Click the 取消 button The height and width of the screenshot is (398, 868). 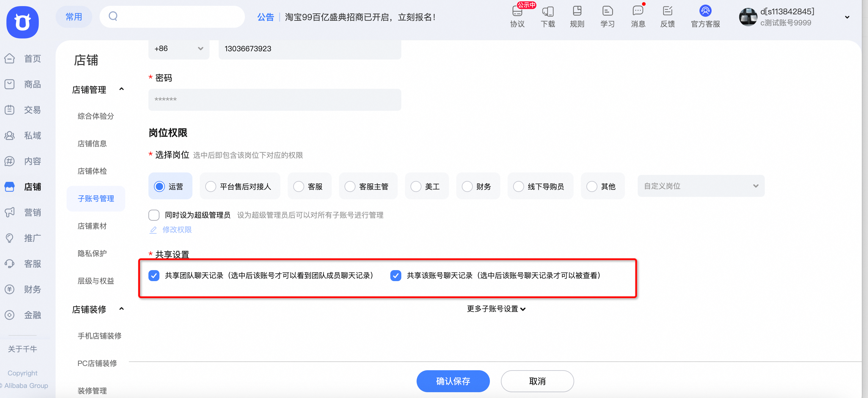(x=537, y=381)
